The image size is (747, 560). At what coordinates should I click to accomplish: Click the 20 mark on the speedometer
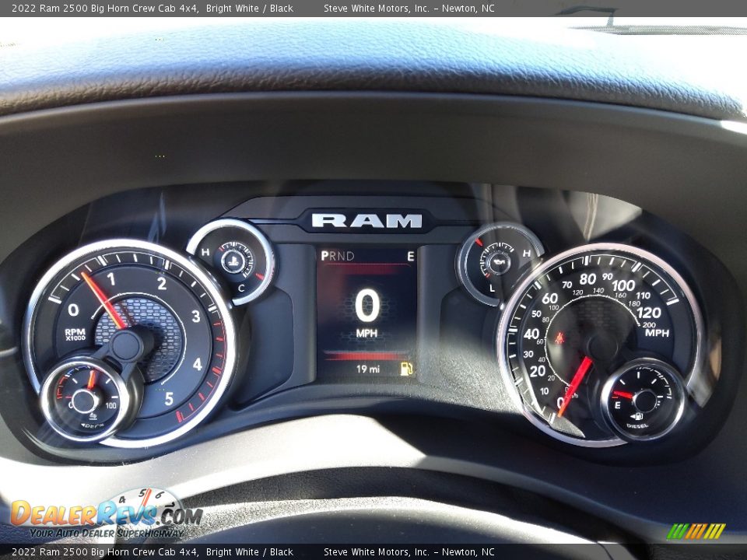coord(538,371)
